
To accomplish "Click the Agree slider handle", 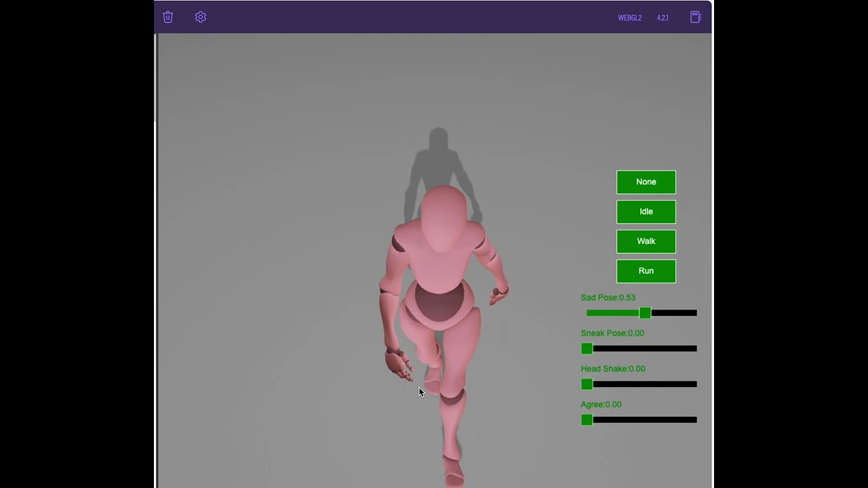I will coord(587,420).
